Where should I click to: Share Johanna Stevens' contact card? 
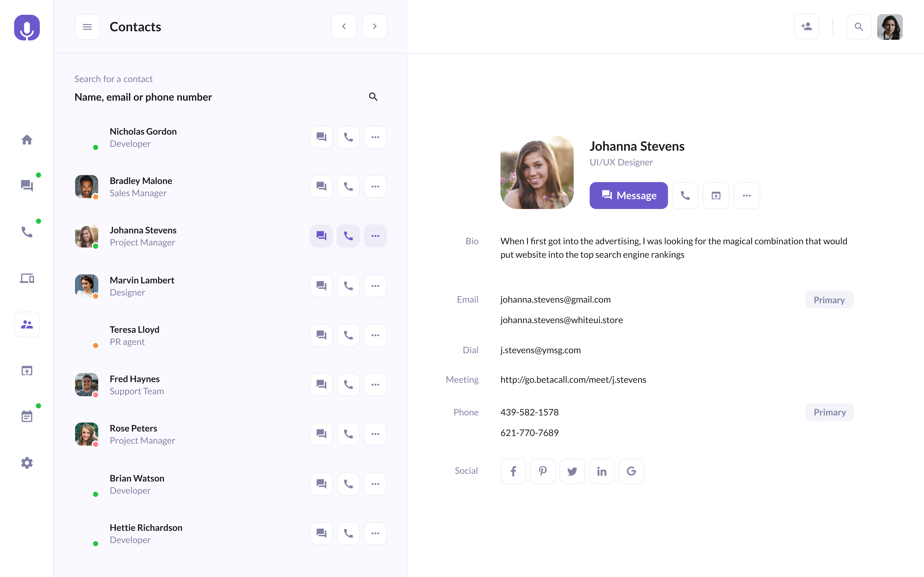pos(716,195)
